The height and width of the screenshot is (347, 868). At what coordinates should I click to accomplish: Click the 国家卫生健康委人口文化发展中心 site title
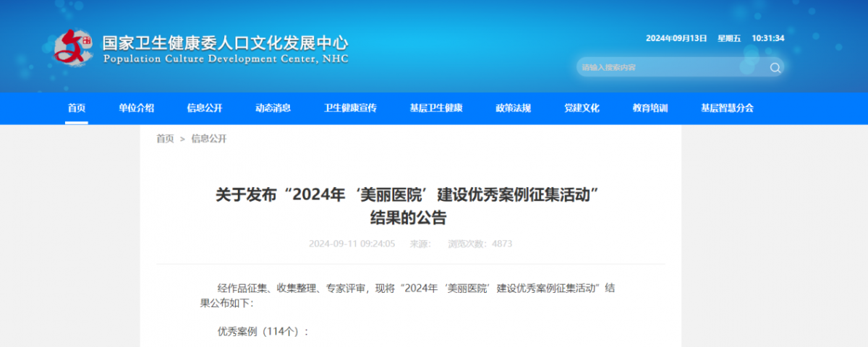pos(225,42)
